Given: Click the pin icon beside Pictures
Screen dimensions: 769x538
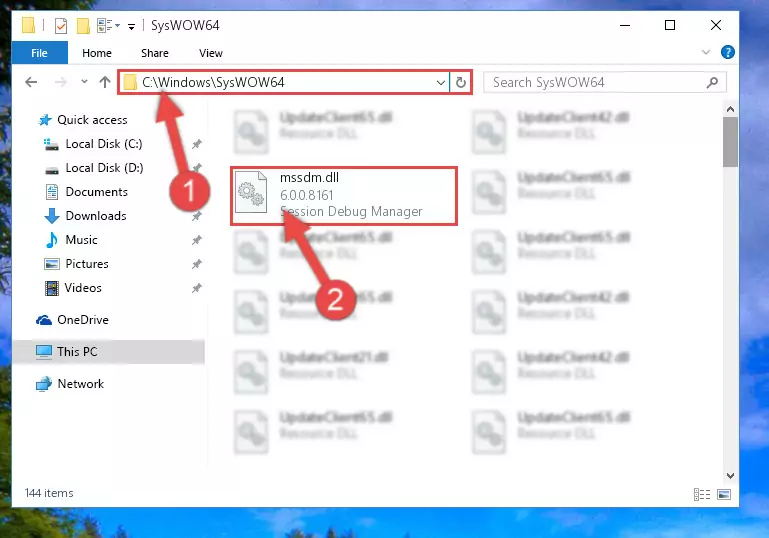Looking at the screenshot, I should tap(197, 264).
